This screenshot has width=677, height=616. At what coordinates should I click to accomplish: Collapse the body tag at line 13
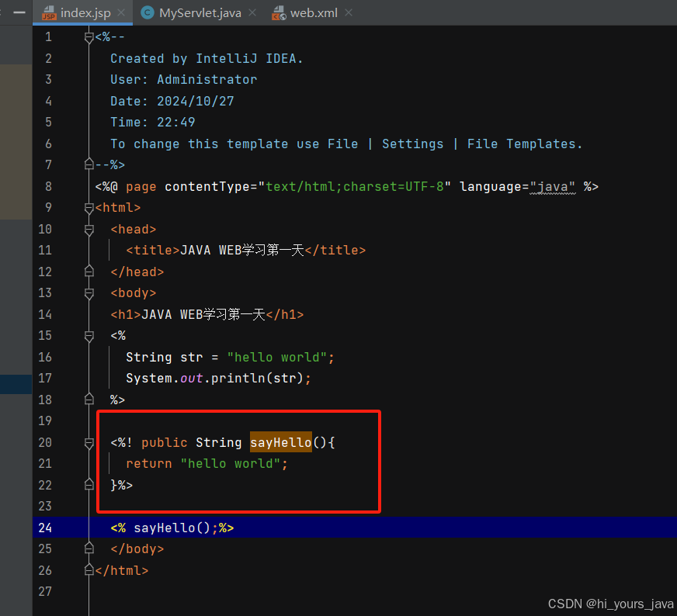89,294
